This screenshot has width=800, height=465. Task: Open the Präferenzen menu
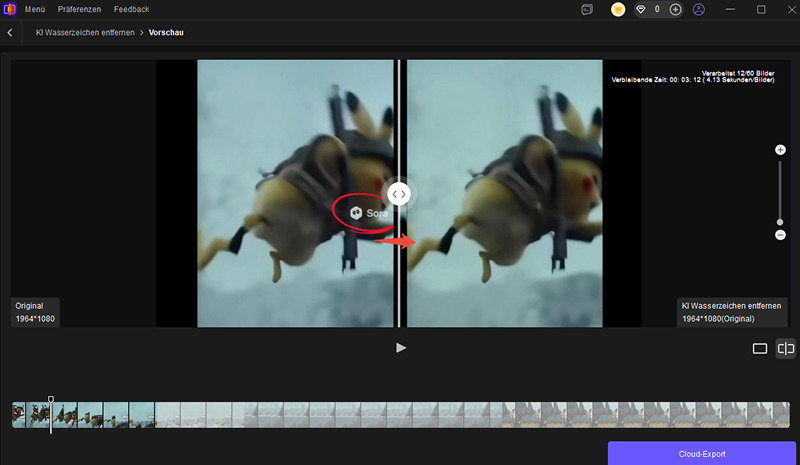(77, 9)
